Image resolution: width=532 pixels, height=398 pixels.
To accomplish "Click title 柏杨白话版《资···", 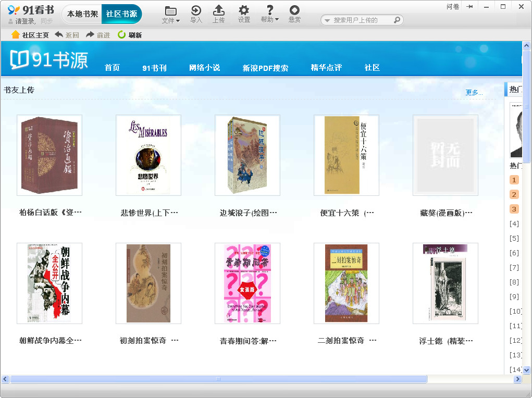I will [x=50, y=213].
